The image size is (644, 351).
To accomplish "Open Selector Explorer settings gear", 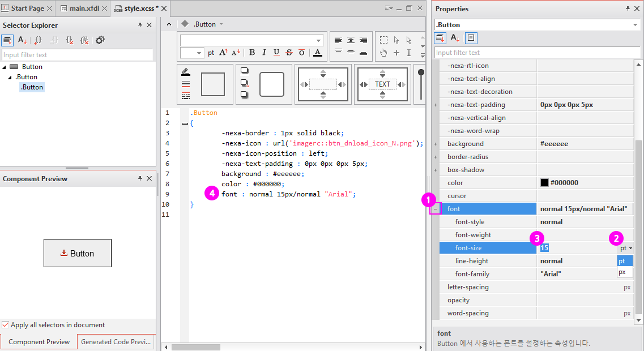I will pyautogui.click(x=100, y=40).
